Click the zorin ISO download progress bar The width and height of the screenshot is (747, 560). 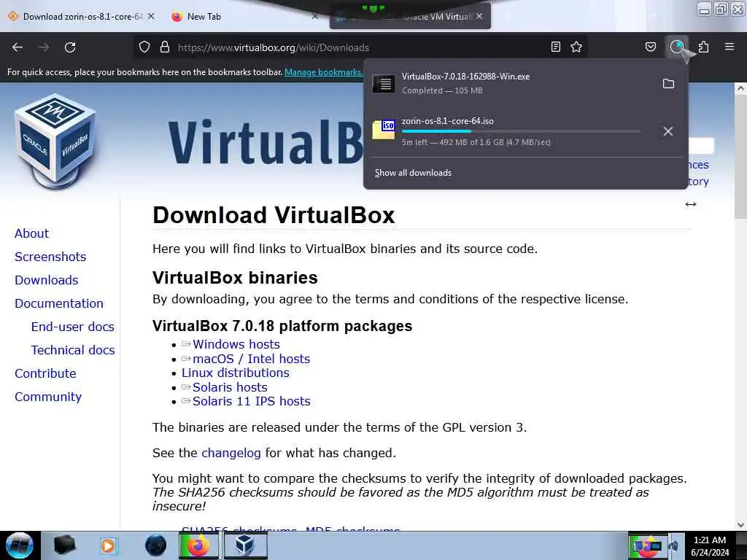(x=521, y=131)
